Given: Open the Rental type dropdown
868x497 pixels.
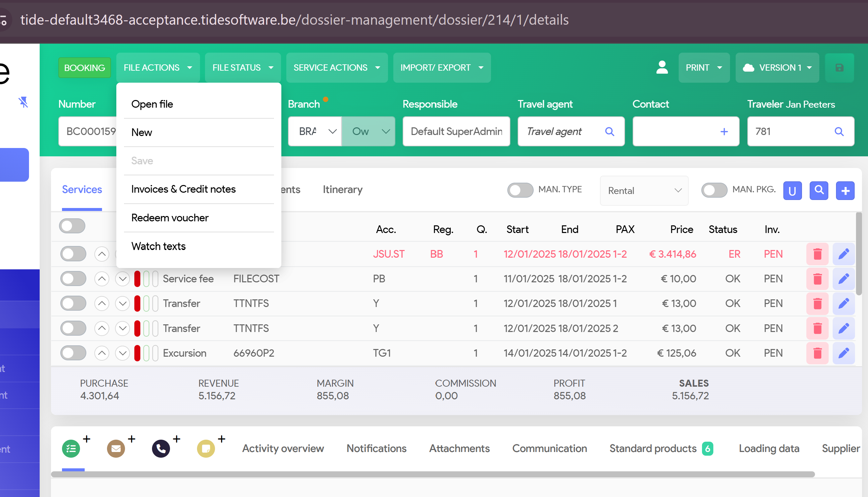Looking at the screenshot, I should (644, 190).
